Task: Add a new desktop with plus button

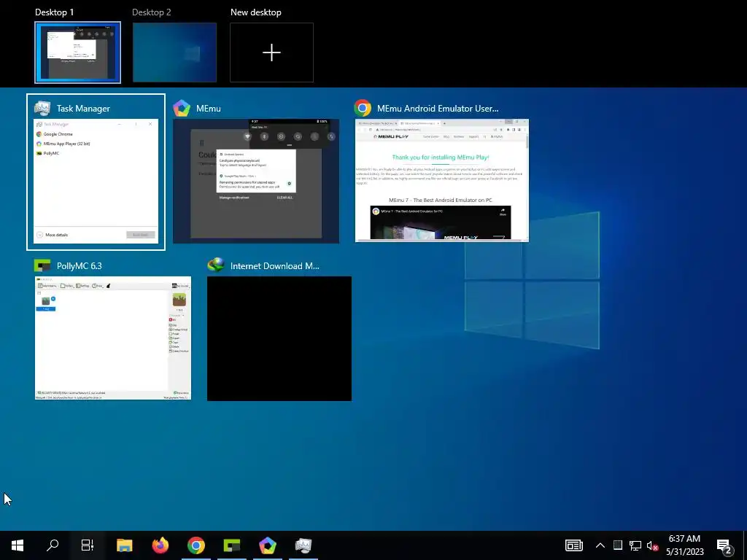Action: pyautogui.click(x=271, y=52)
